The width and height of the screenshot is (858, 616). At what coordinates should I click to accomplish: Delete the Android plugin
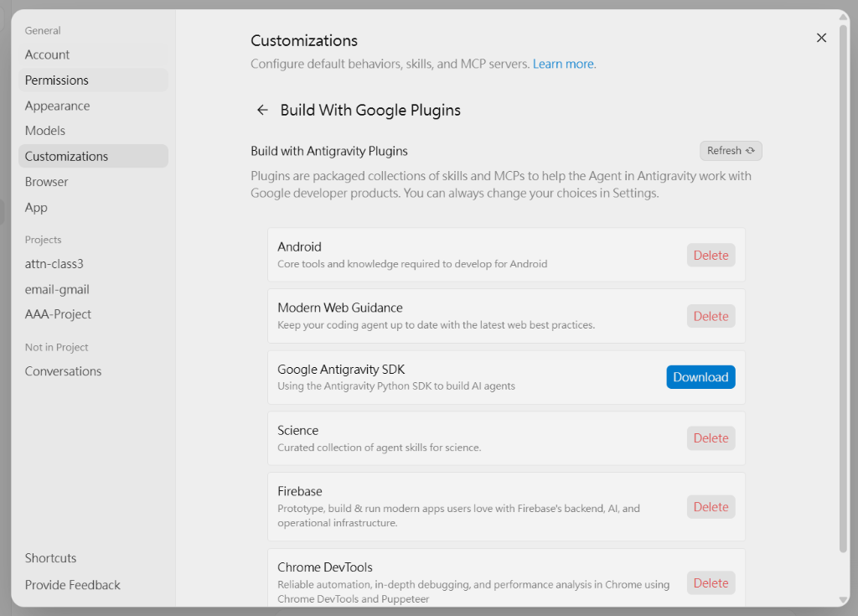point(711,255)
